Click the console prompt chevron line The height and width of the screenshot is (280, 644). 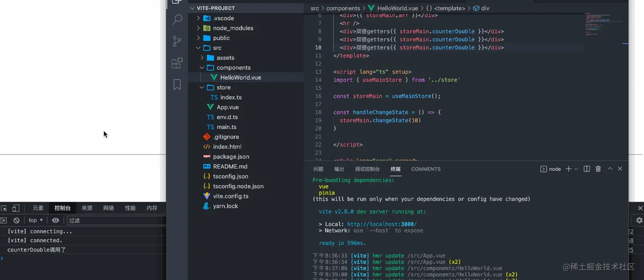click(x=83, y=258)
